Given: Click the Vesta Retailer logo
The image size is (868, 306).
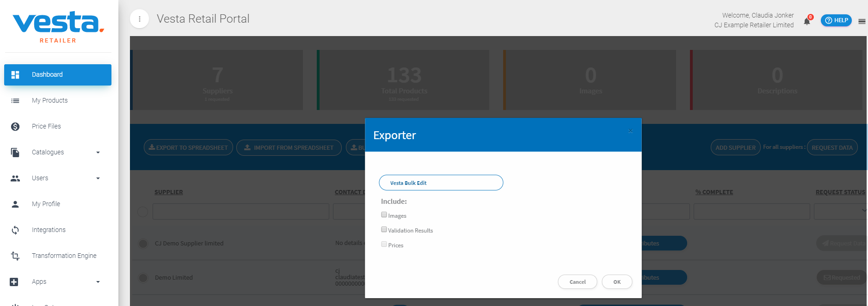Looking at the screenshot, I should [58, 27].
